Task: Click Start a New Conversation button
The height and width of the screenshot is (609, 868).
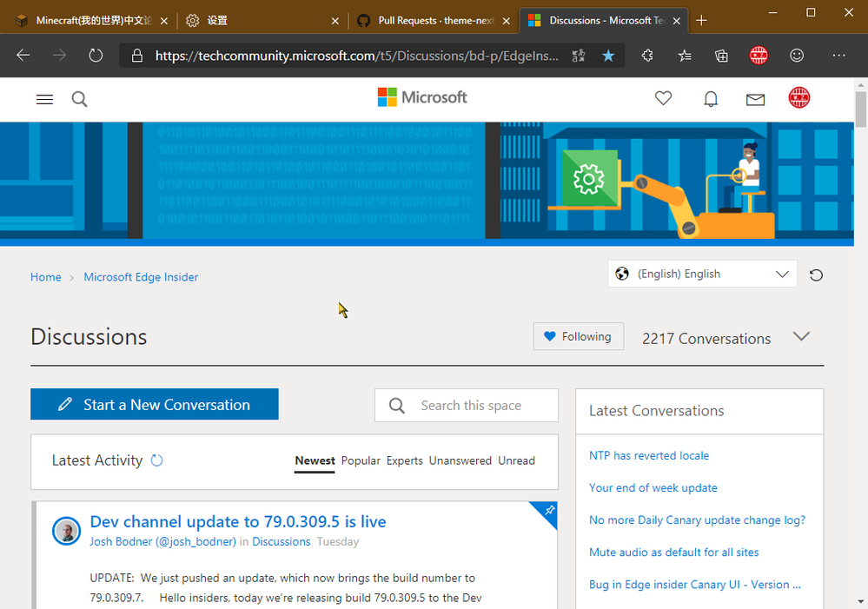Action: 155,404
